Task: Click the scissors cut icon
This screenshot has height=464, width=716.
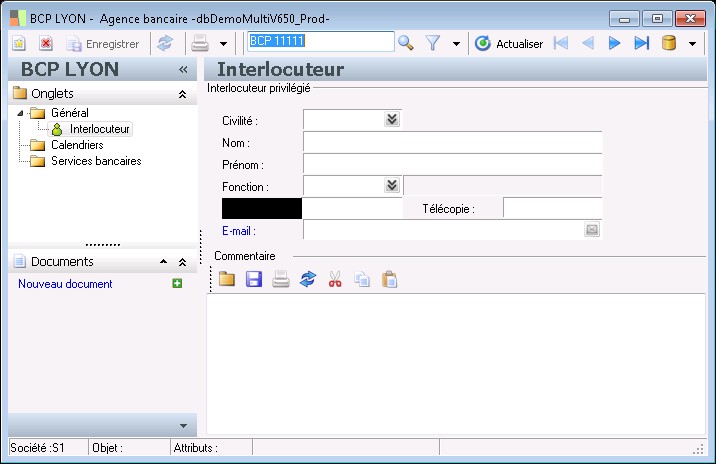Action: pos(335,279)
